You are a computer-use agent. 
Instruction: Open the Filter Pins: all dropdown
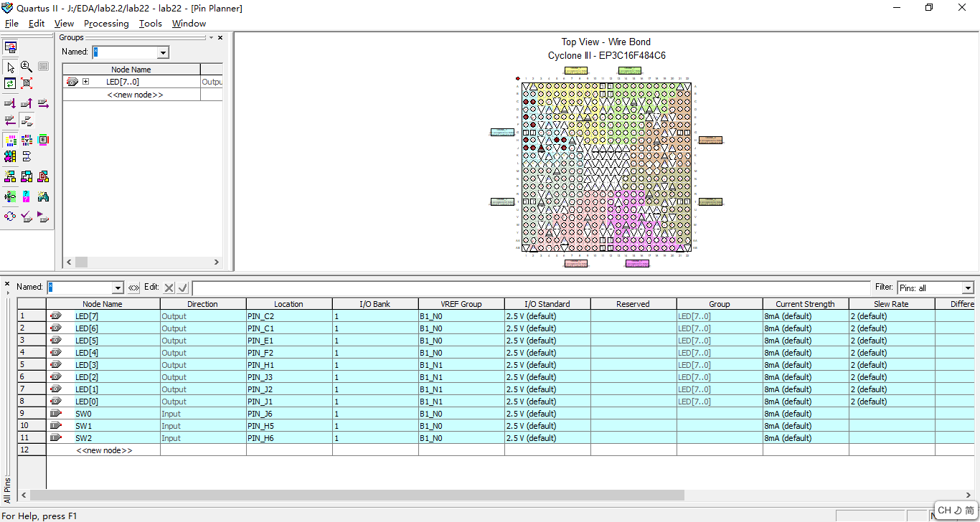click(x=968, y=288)
